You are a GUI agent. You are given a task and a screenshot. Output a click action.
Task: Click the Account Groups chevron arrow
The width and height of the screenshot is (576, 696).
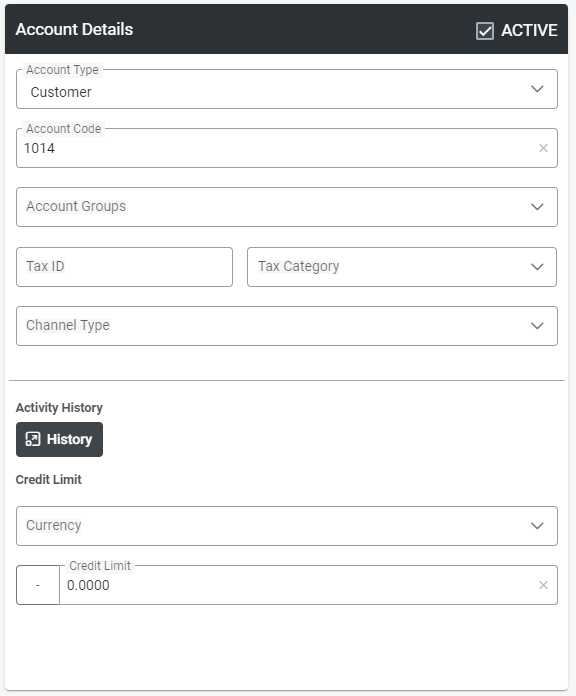pos(537,207)
